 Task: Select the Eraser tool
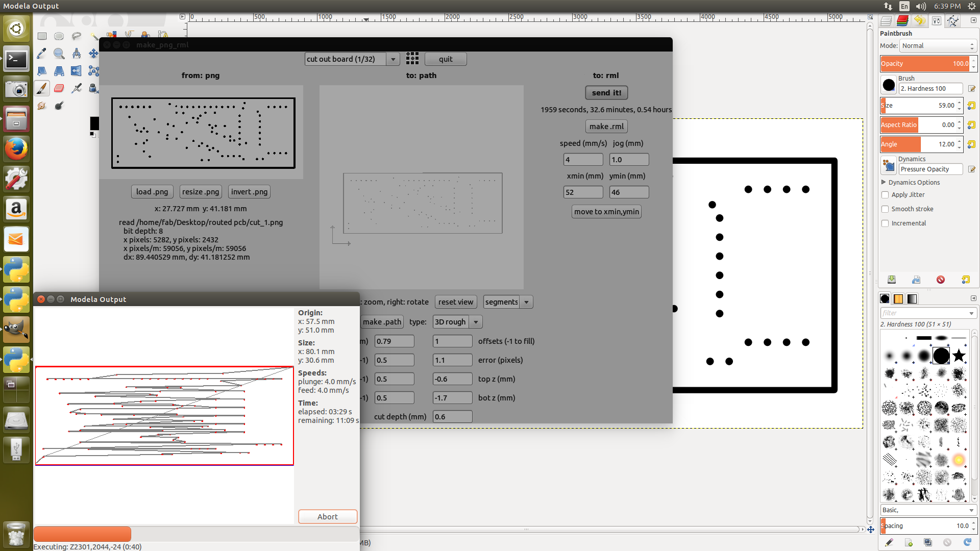point(59,88)
